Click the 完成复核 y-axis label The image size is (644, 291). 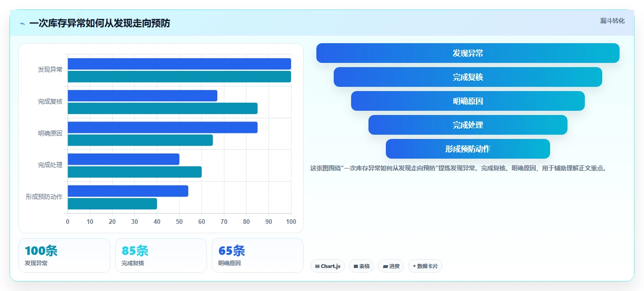(x=50, y=101)
